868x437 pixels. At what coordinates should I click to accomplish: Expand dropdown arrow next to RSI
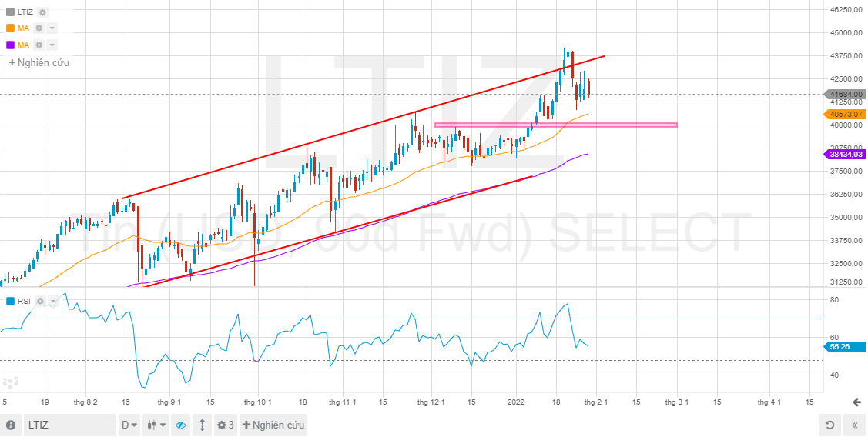[53, 302]
